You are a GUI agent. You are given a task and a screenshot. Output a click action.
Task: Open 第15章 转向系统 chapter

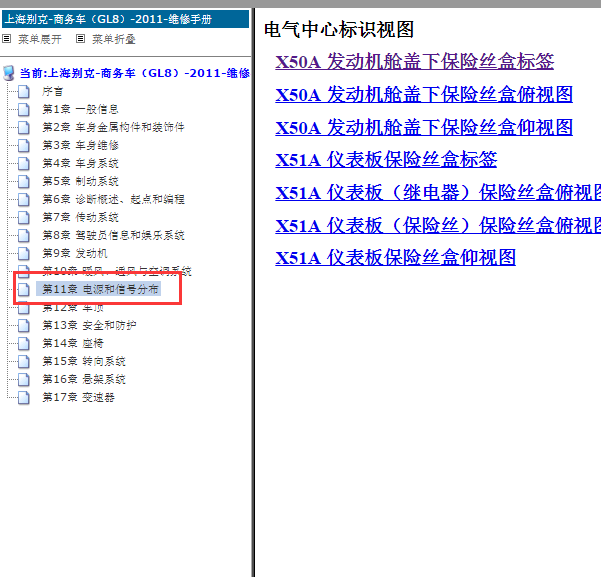[84, 361]
